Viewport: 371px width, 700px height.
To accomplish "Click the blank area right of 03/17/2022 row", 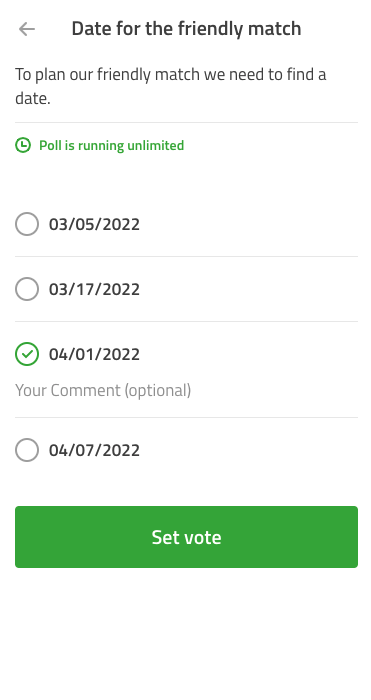I will pos(249,289).
